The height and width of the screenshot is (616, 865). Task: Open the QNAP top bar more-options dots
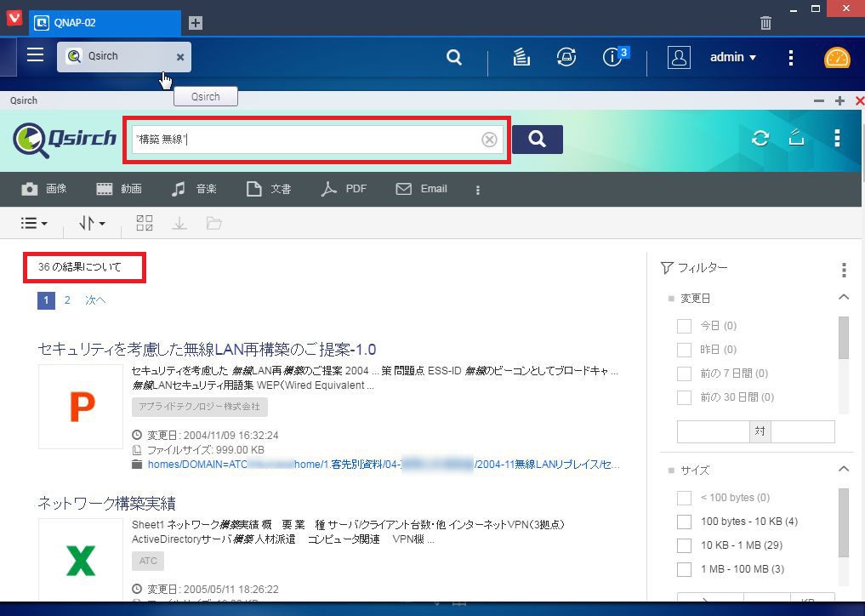(x=790, y=57)
